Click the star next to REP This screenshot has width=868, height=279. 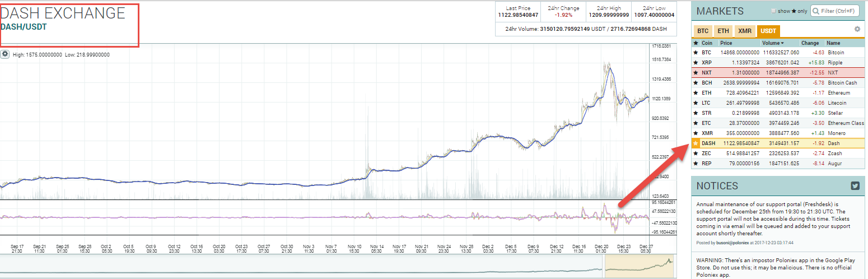pyautogui.click(x=696, y=164)
